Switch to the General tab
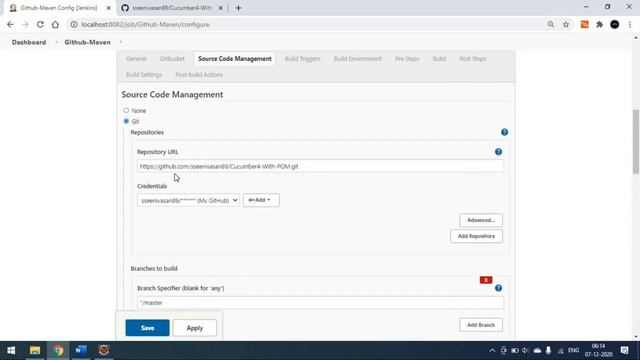 coord(136,59)
